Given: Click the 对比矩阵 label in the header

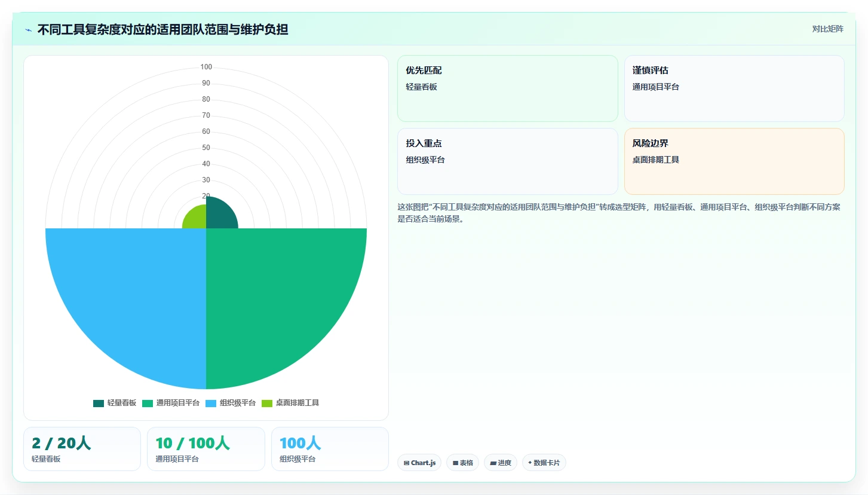Looking at the screenshot, I should pos(827,29).
